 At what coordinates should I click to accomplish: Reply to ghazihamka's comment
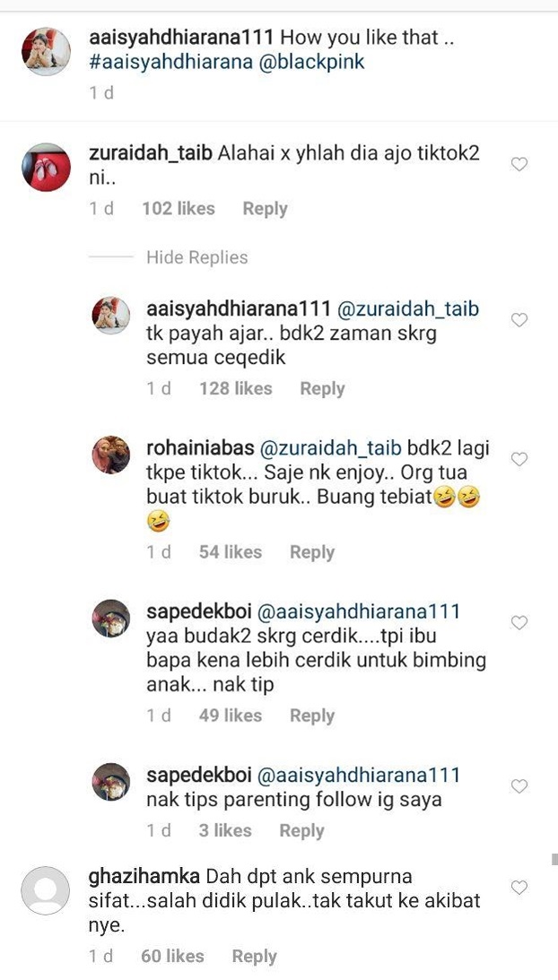pyautogui.click(x=255, y=957)
